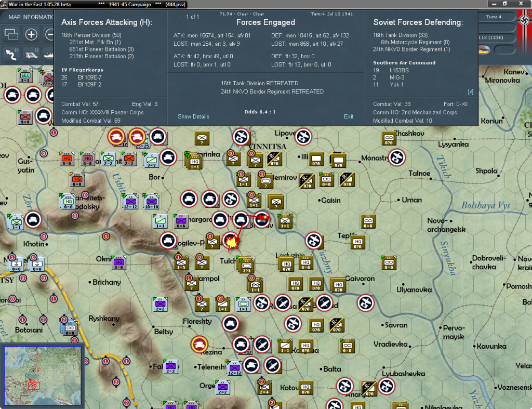Viewport: 532px width, 409px height.
Task: Click Comm HQ: XXXXVIII Panzer Corps
Action: point(102,112)
